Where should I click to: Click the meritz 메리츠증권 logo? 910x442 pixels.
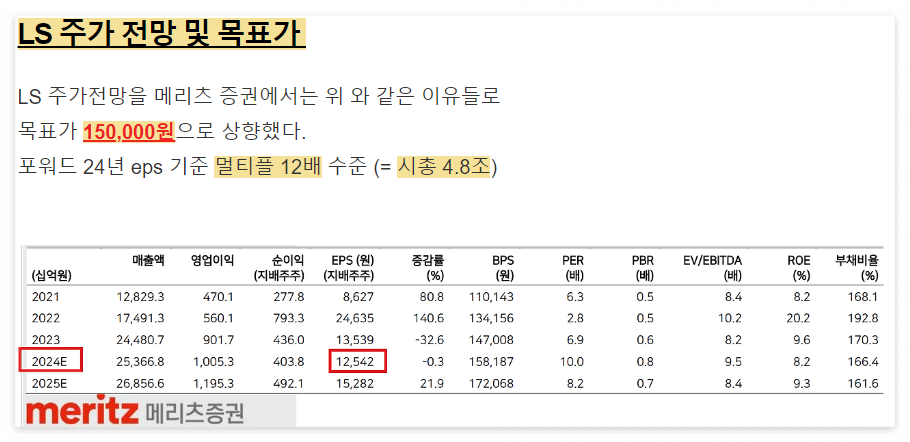coord(135,412)
